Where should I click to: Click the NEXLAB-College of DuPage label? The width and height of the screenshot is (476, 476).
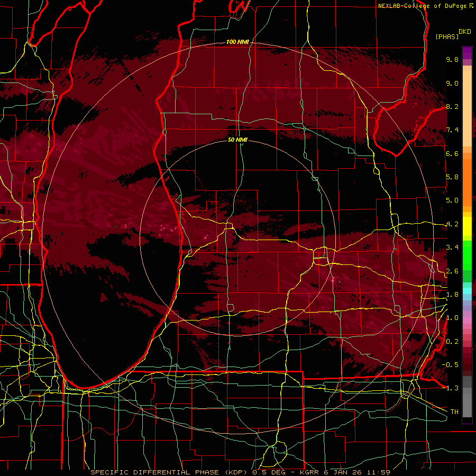(423, 6)
